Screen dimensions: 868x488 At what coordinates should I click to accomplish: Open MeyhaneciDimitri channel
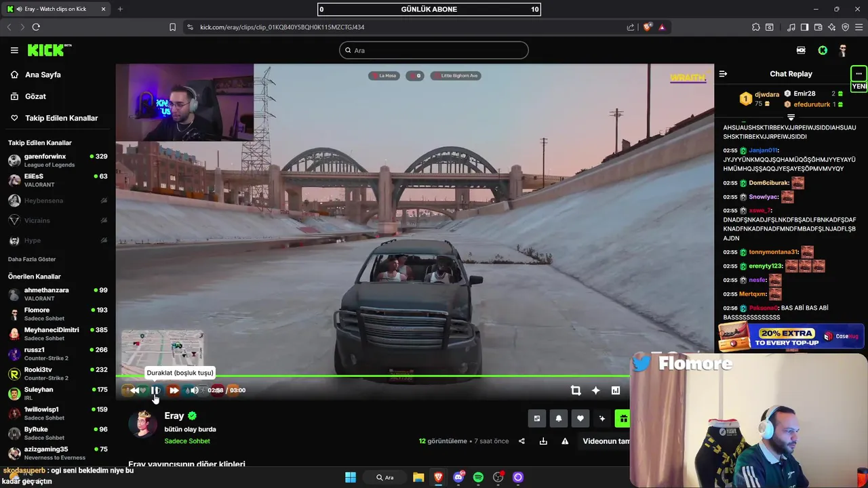(x=58, y=333)
